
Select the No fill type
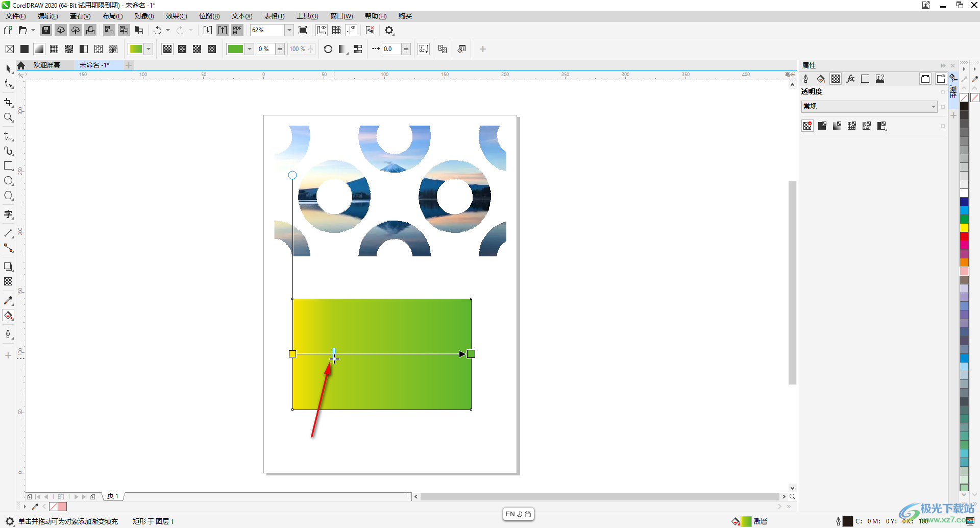(x=10, y=49)
